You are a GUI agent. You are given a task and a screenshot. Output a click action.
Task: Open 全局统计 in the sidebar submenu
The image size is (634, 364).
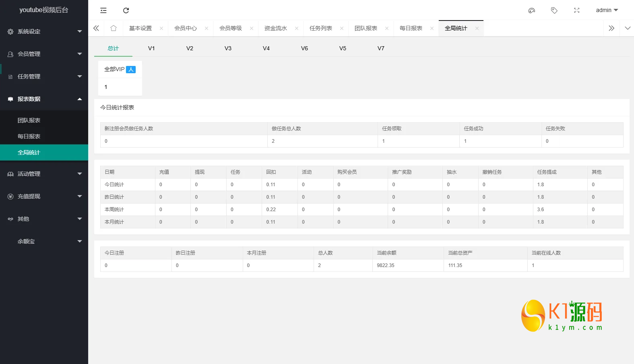(44, 152)
